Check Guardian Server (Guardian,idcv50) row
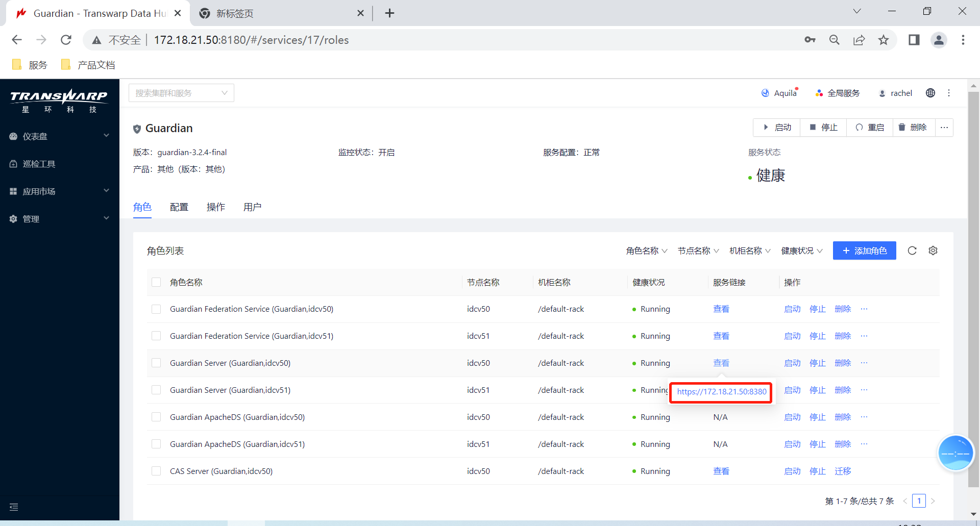Image resolution: width=980 pixels, height=526 pixels. coord(156,363)
